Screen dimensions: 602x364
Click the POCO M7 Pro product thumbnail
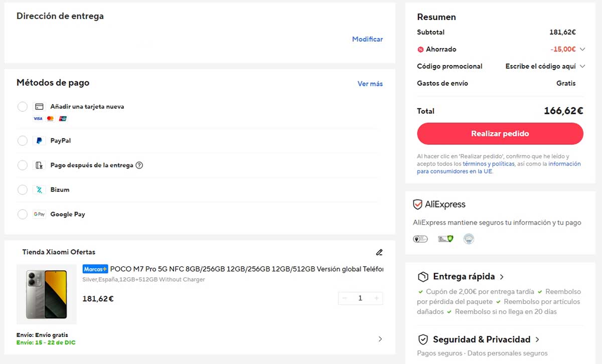coord(46,294)
